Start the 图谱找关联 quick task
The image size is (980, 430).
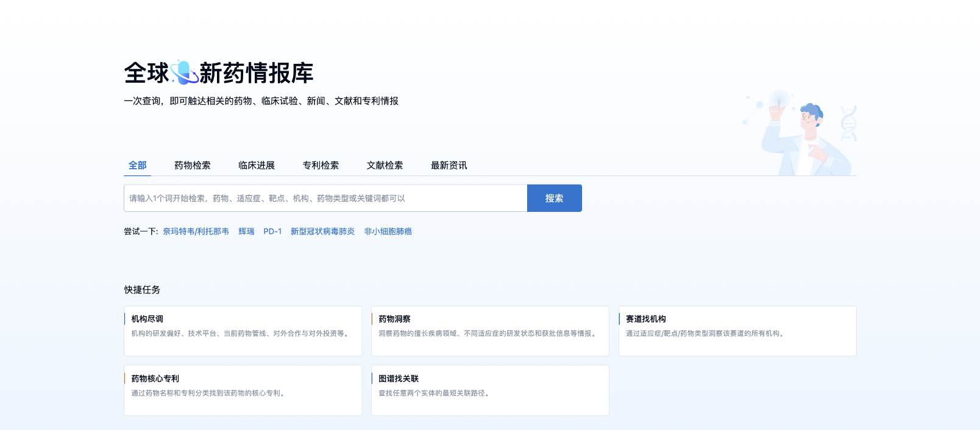tap(489, 390)
